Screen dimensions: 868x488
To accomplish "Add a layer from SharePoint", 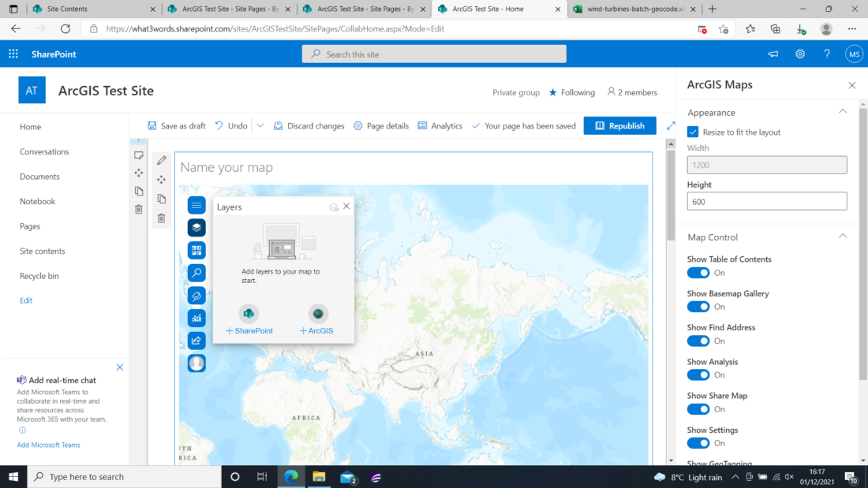I will pyautogui.click(x=249, y=321).
